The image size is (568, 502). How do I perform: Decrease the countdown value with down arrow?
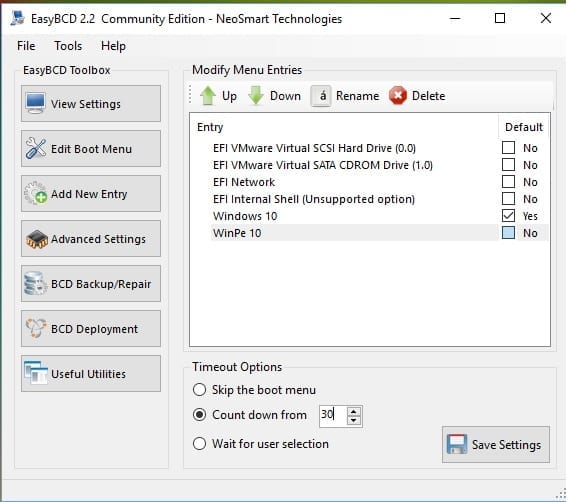coord(354,421)
